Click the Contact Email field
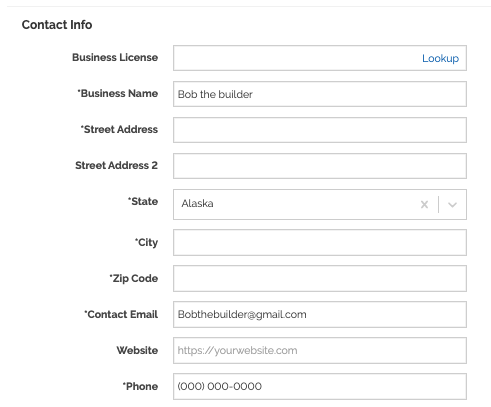The width and height of the screenshot is (491, 407). click(x=320, y=314)
